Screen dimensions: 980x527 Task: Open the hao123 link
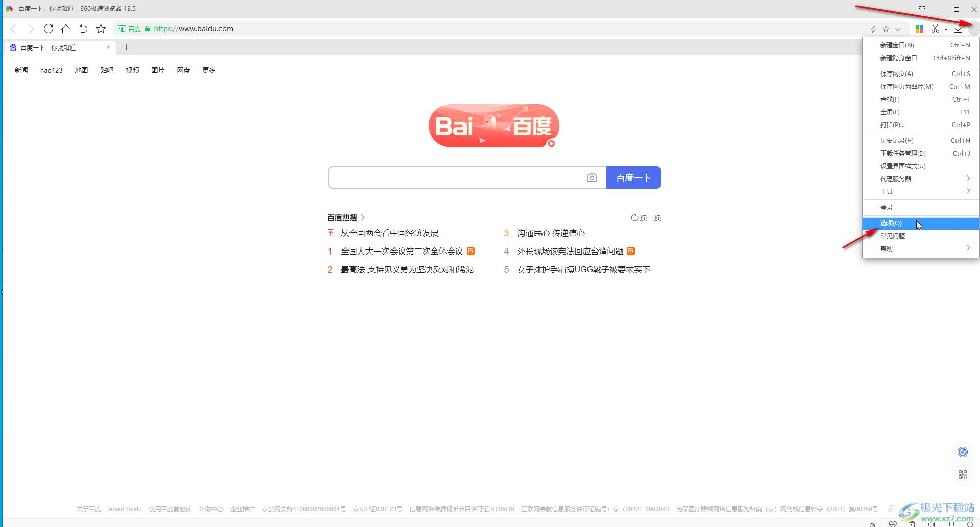pos(51,70)
